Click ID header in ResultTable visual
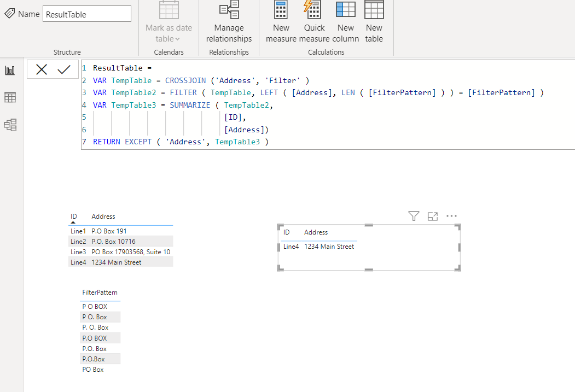The image size is (575, 392). 286,232
